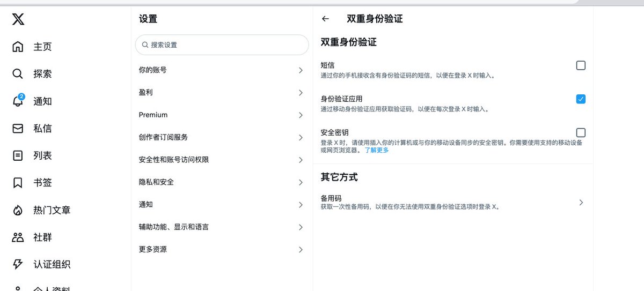Open the 热门文章 flame icon

point(18,211)
